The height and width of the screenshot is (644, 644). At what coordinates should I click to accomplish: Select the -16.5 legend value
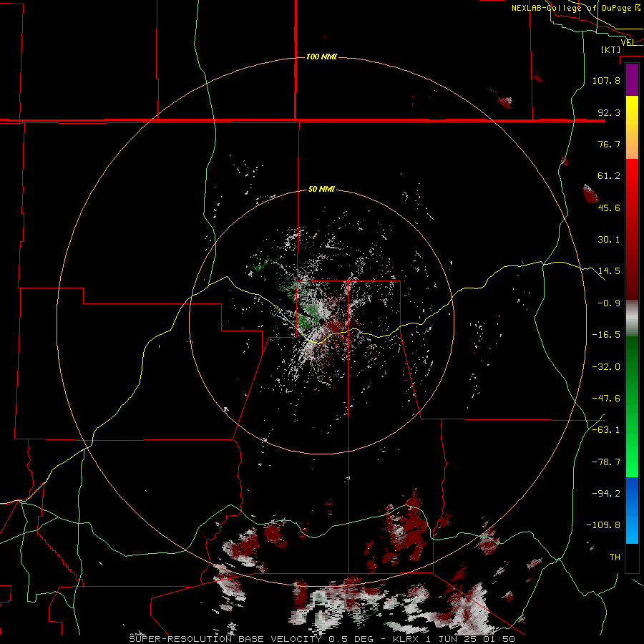point(606,335)
